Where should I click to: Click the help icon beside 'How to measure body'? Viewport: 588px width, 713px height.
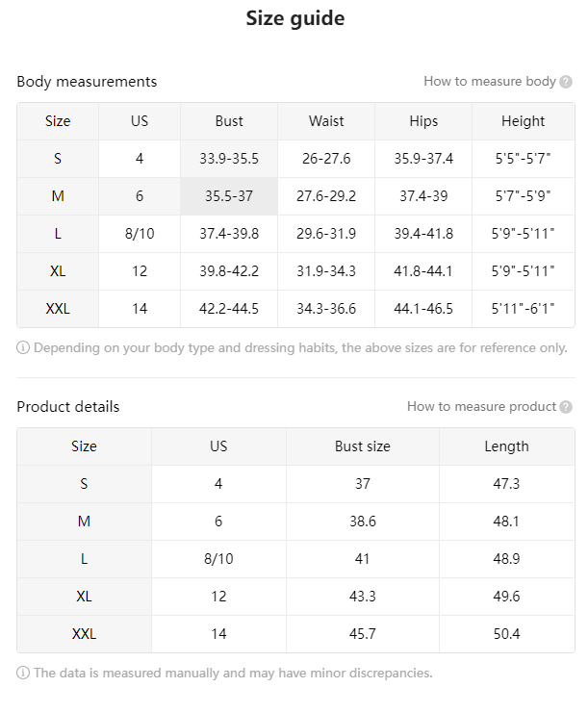pyautogui.click(x=566, y=82)
